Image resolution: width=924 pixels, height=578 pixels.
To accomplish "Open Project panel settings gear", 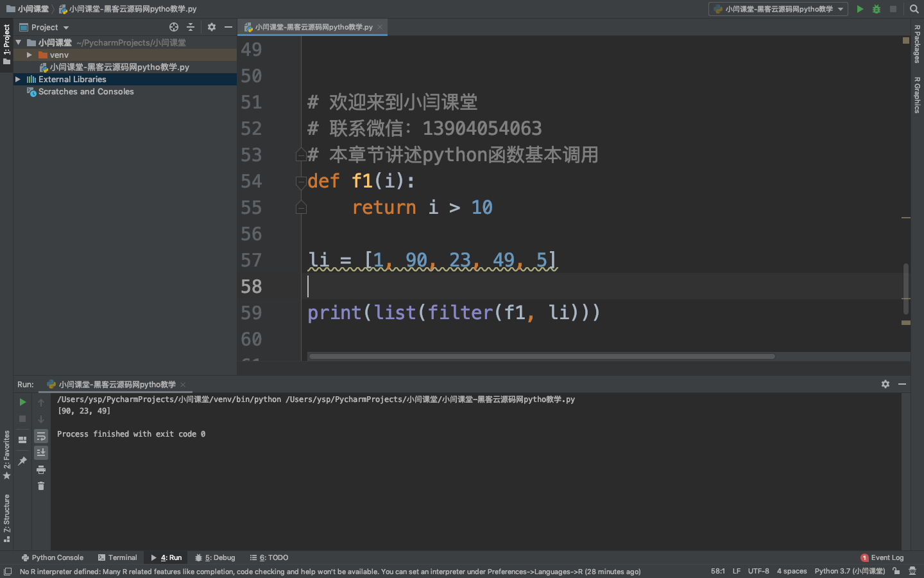I will [212, 27].
